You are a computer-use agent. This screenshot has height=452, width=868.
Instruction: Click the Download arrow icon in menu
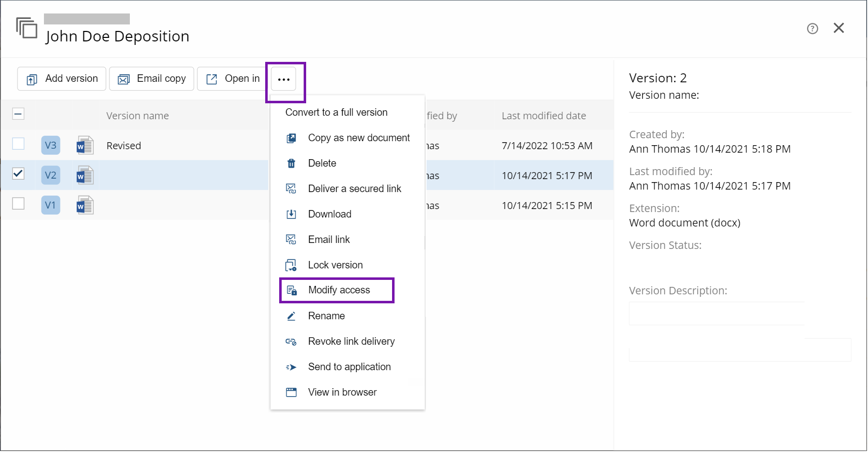tap(291, 214)
